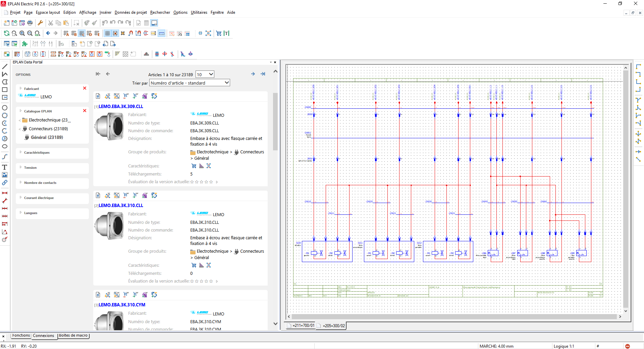Image resolution: width=644 pixels, height=349 pixels.
Task: Click the print icon in the toolbar
Action: (x=30, y=23)
